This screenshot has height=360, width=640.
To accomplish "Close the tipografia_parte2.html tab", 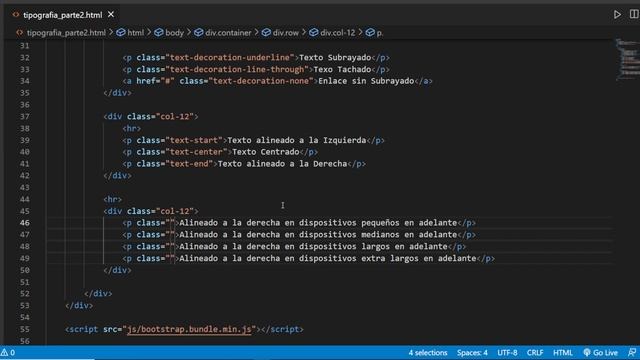I will [111, 15].
